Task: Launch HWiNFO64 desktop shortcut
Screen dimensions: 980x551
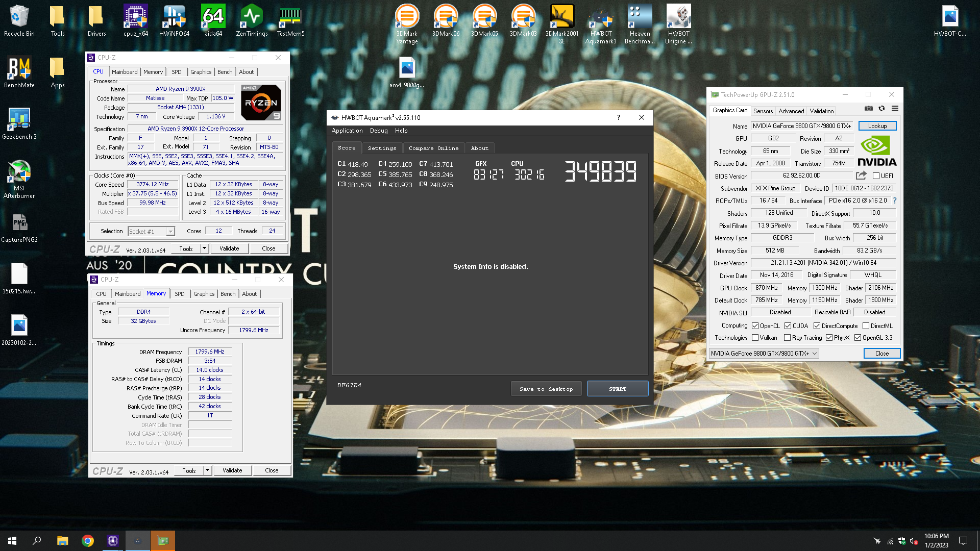Action: coord(175,21)
